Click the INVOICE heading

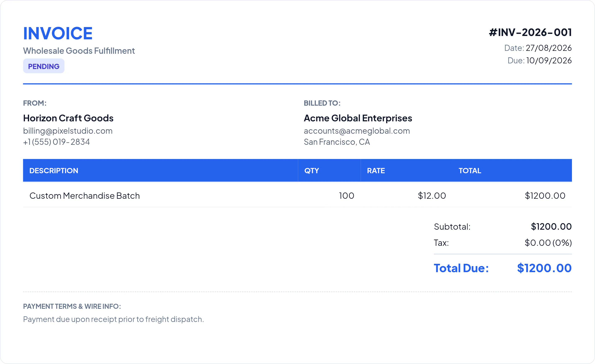58,33
